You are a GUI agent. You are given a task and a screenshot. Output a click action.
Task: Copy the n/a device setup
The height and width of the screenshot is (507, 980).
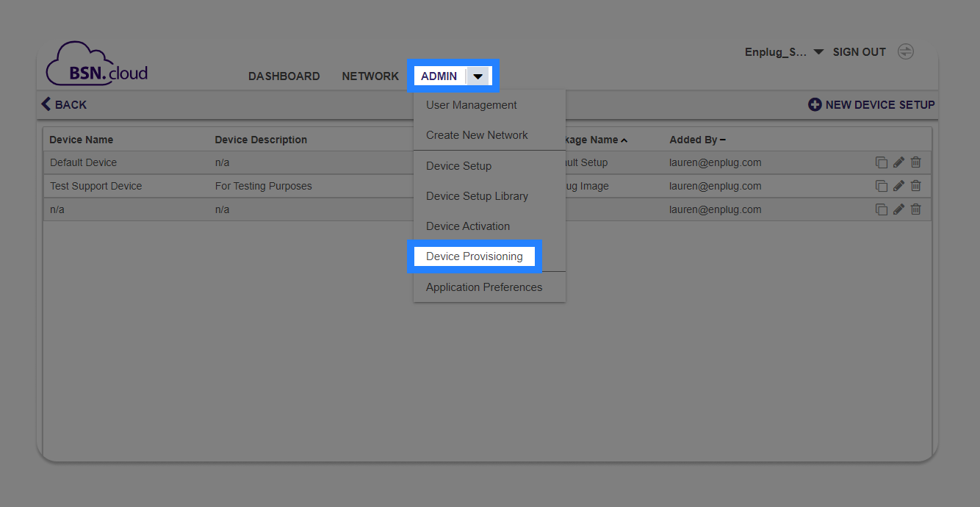882,209
